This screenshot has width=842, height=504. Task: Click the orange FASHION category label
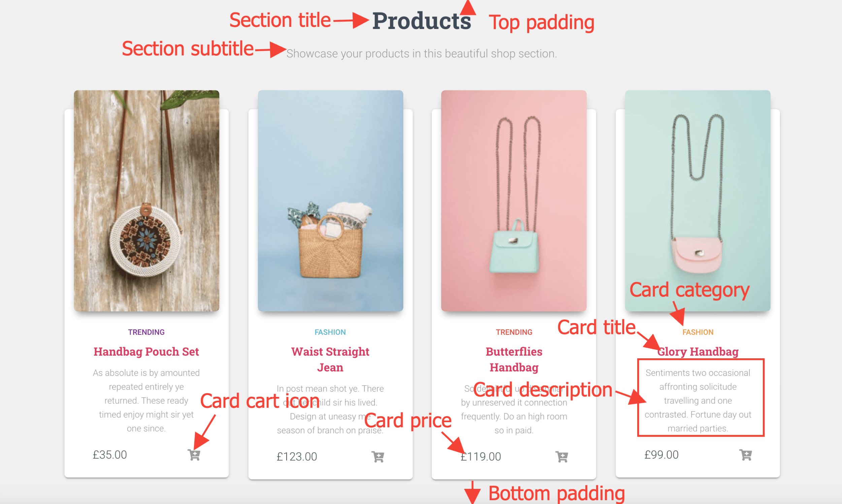pos(698,332)
